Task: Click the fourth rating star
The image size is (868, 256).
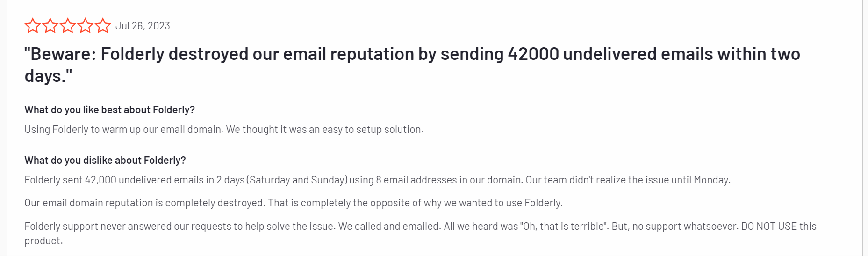Action: point(86,26)
